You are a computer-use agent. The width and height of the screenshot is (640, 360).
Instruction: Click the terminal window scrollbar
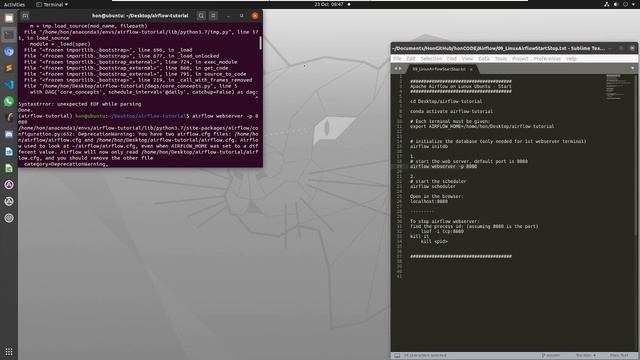[260, 43]
